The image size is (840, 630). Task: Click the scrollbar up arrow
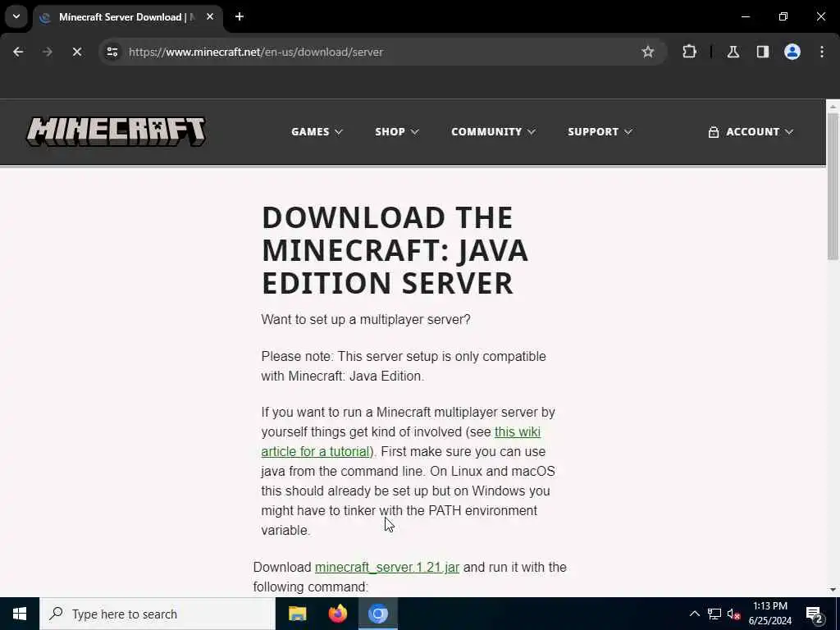[833, 107]
